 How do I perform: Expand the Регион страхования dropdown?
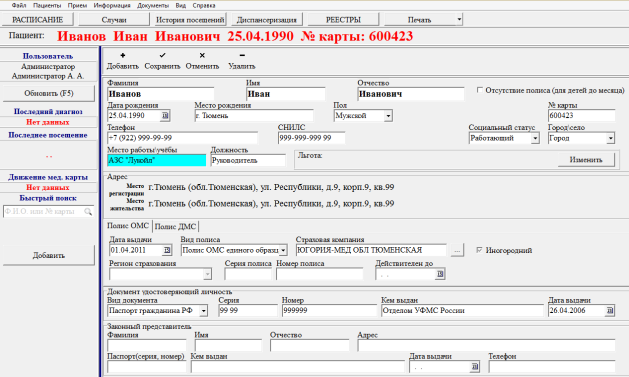pos(207,274)
